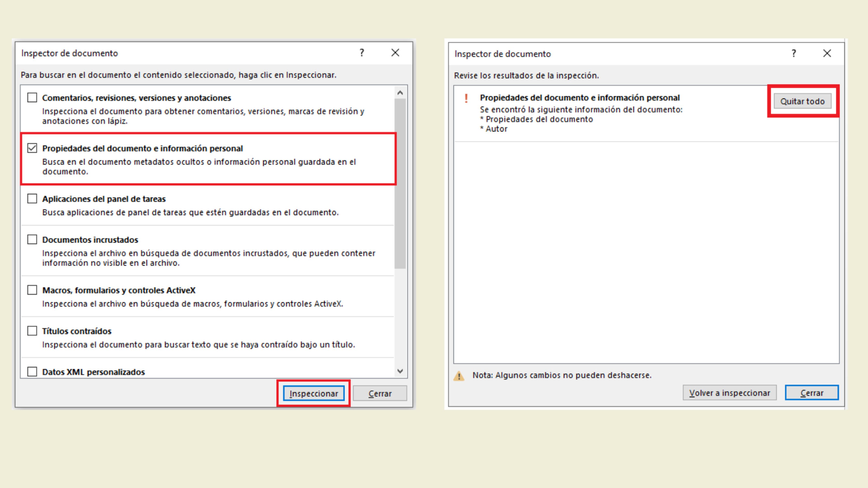Close the results Inspector de documento dialog

[827, 53]
